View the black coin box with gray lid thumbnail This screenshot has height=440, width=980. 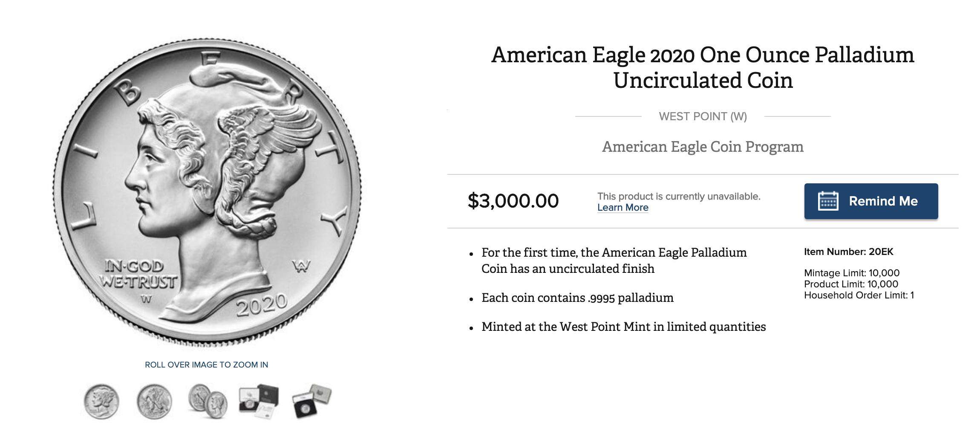click(311, 401)
